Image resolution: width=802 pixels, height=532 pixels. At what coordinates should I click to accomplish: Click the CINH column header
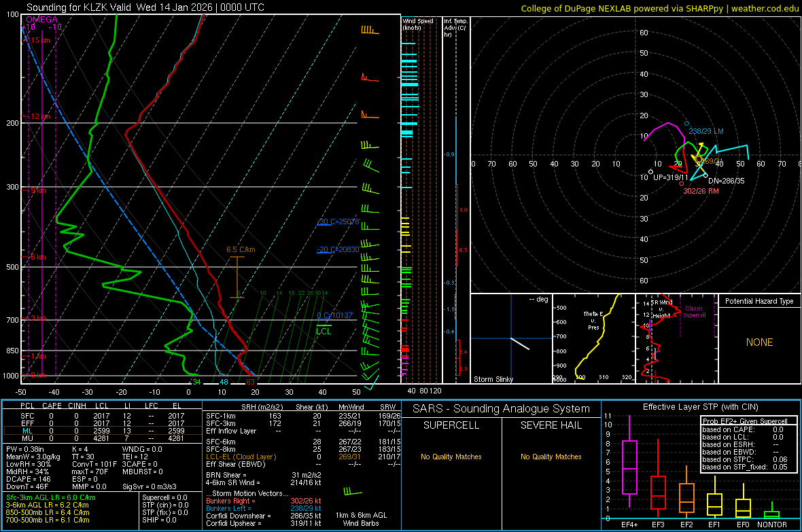click(77, 406)
